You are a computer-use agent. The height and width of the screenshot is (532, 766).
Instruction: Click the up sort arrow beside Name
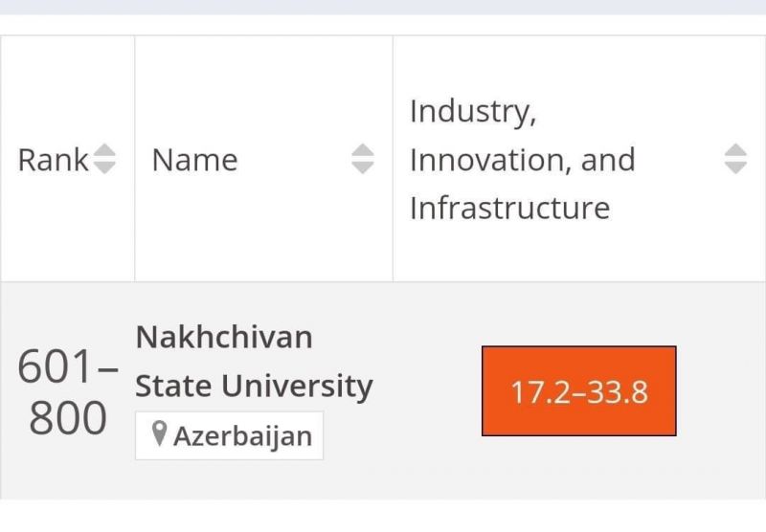[x=363, y=150]
